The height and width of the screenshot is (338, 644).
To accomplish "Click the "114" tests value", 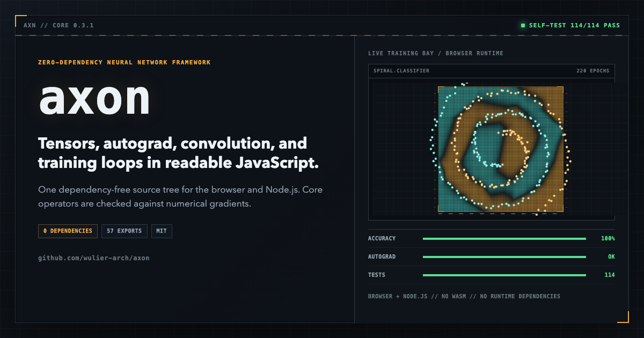I will pyautogui.click(x=610, y=275).
